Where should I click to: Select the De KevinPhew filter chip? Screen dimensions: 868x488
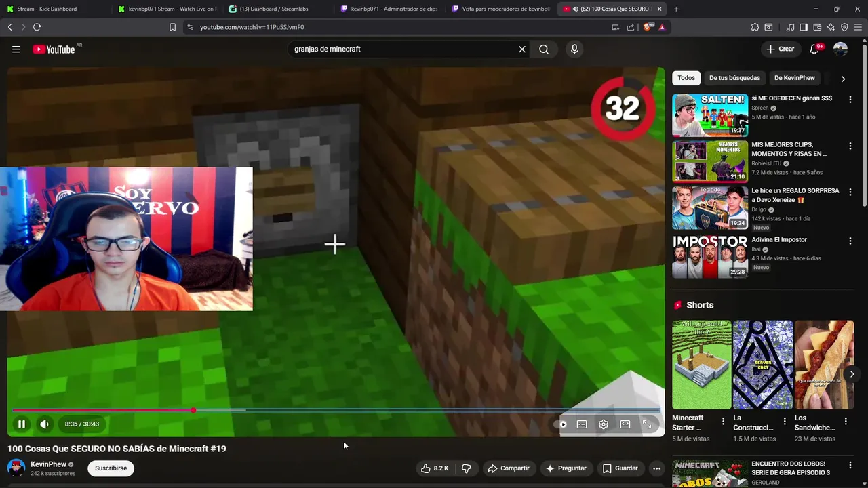point(795,78)
